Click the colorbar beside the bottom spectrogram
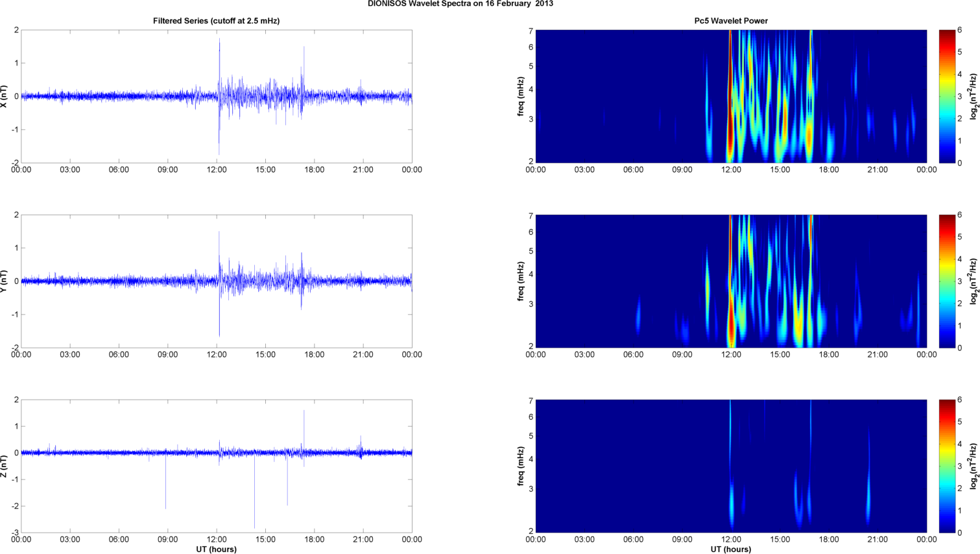Image resolution: width=980 pixels, height=554 pixels. pos(947,466)
